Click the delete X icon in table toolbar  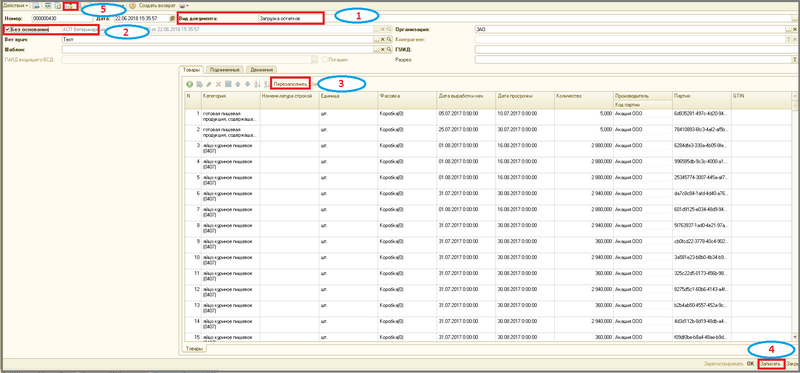tap(218, 84)
